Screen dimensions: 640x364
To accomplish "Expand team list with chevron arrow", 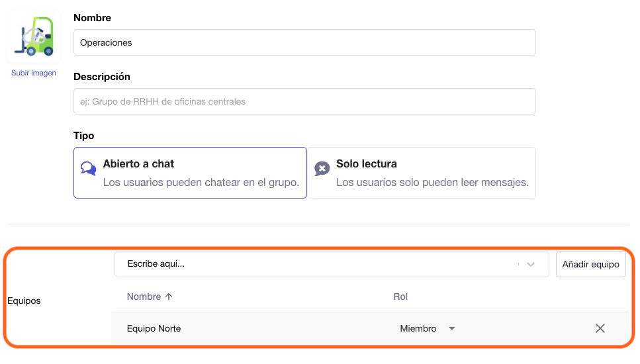I will (x=531, y=265).
